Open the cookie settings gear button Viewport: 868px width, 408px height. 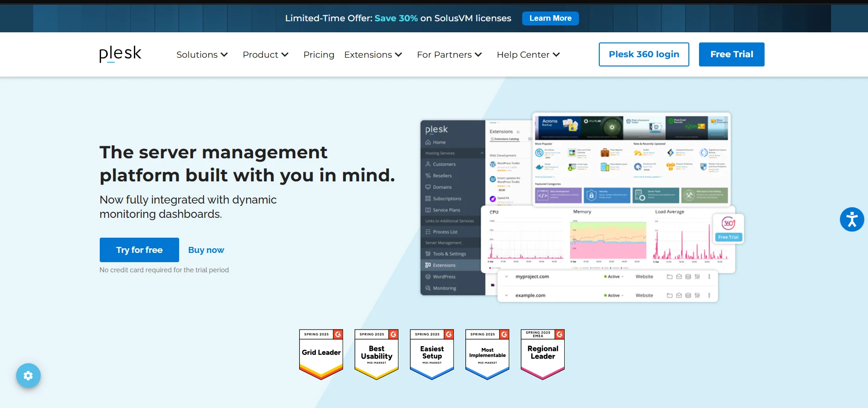tap(28, 376)
